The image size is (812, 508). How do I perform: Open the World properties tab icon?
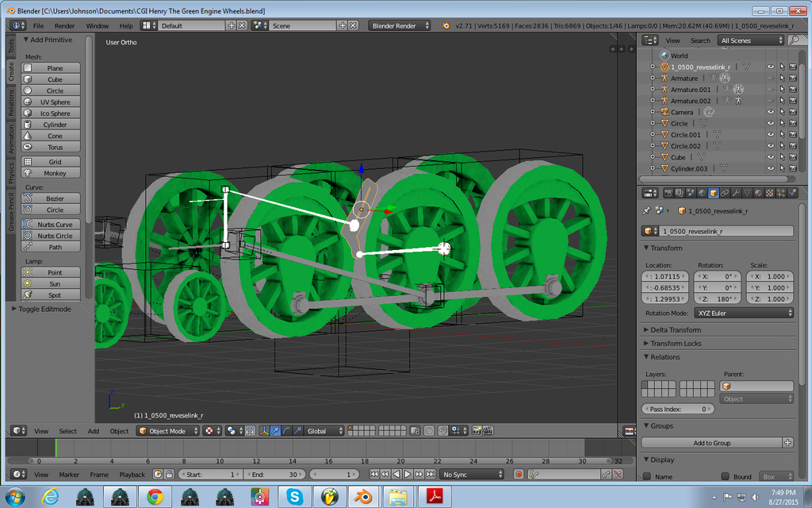point(703,193)
